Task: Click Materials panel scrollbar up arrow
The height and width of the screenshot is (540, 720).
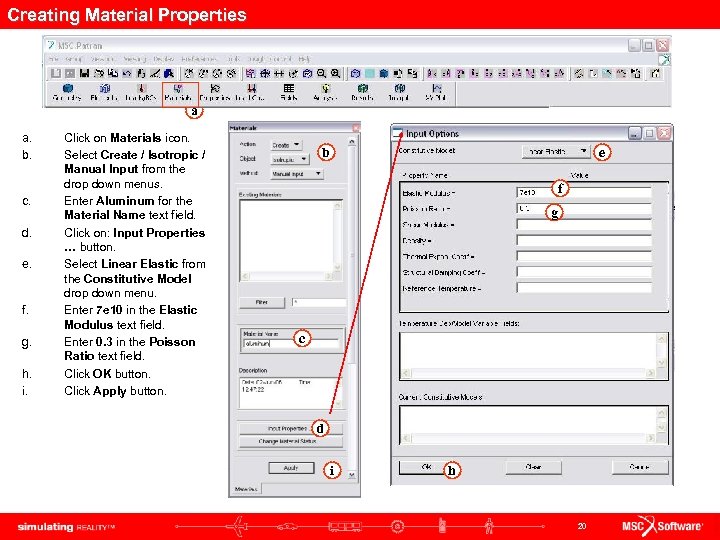Action: coord(352,142)
